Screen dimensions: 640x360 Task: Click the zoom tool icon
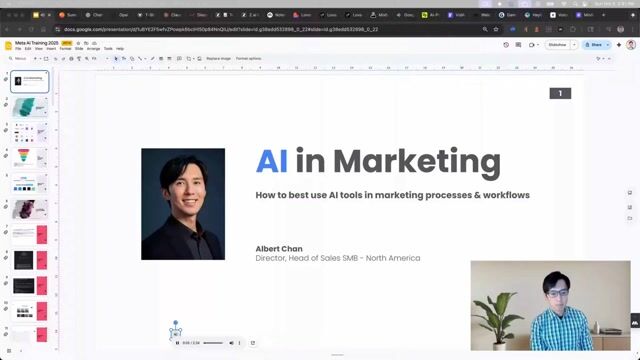coord(87,59)
